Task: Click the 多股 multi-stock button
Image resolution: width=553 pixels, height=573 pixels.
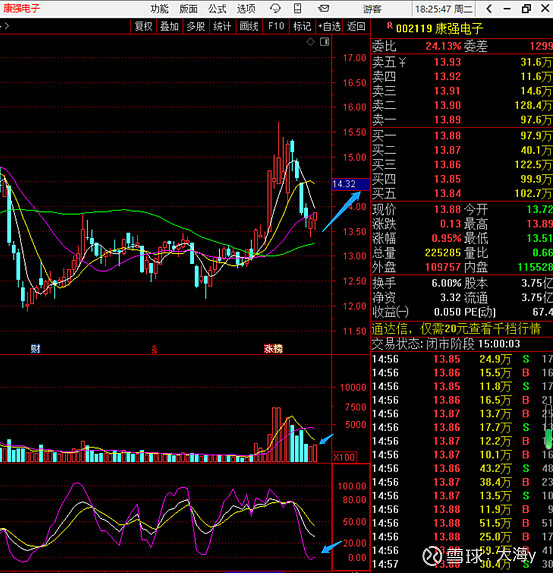Action: coord(196,26)
